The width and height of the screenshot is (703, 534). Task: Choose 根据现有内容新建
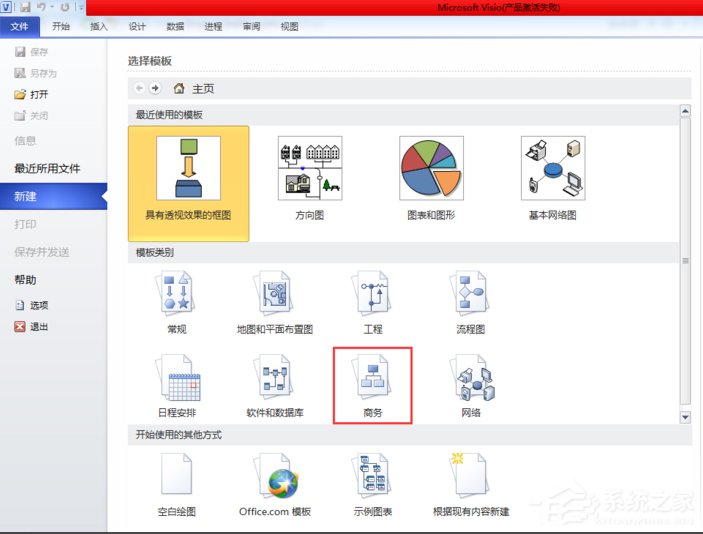point(470,484)
